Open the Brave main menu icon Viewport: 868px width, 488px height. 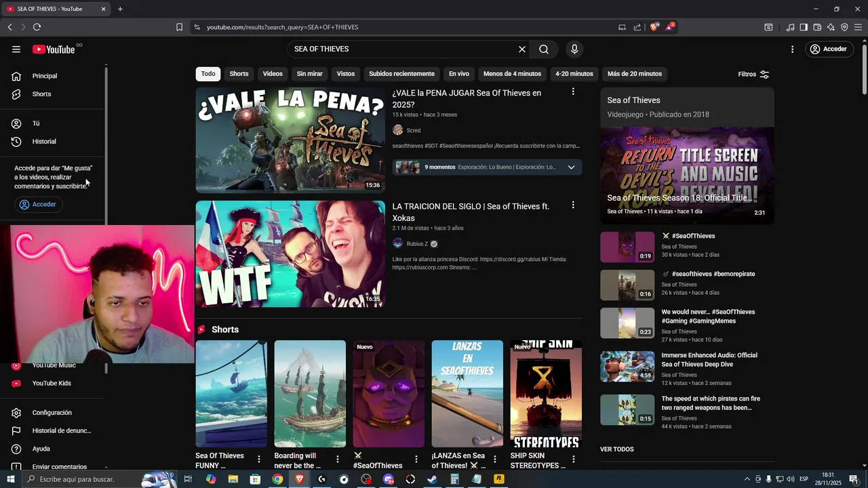(858, 27)
